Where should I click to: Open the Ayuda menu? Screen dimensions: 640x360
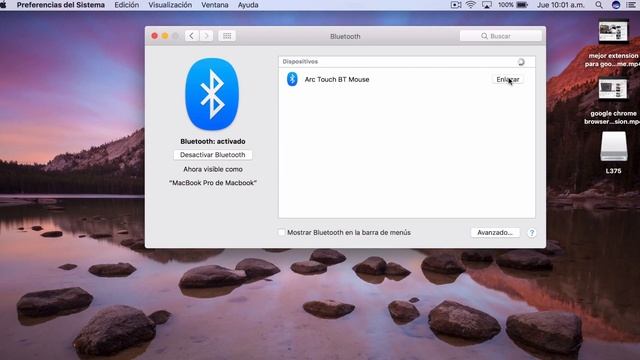(248, 5)
